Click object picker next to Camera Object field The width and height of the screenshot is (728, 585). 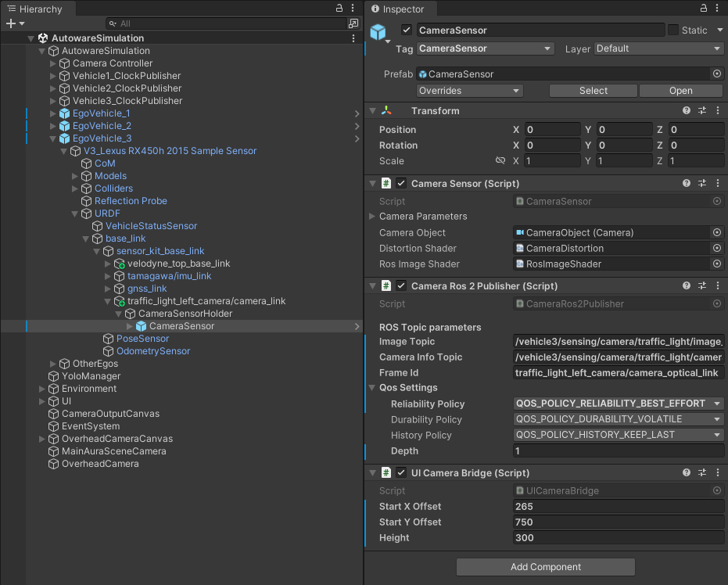pos(716,232)
